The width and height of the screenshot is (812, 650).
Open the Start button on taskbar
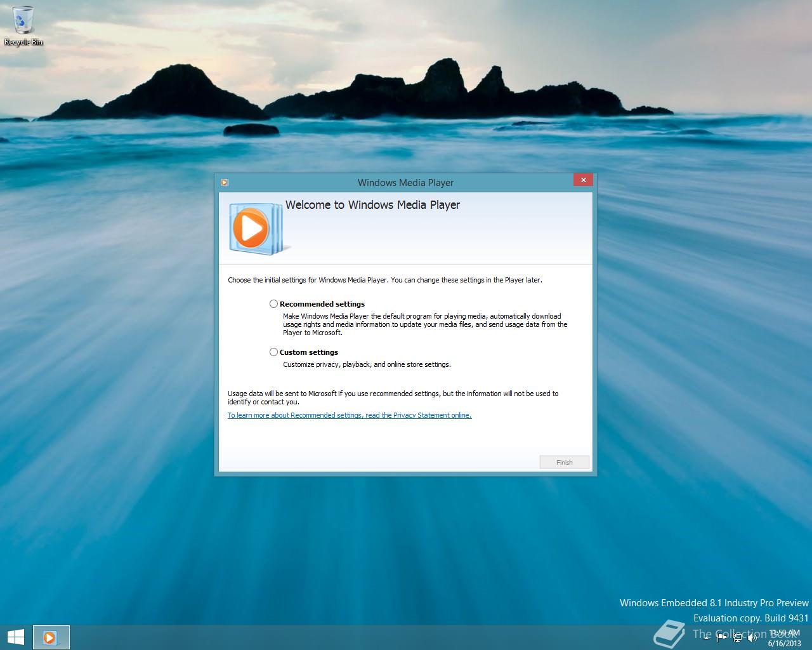coord(15,637)
